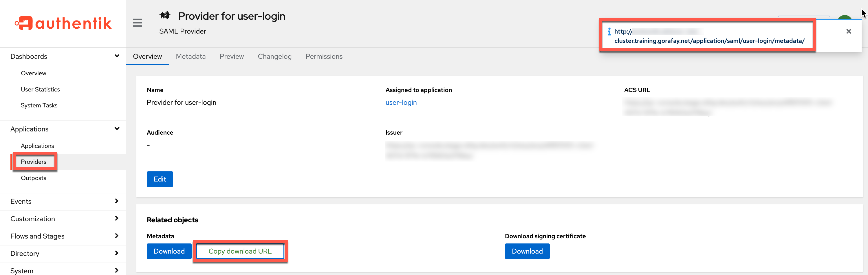Click the Edit provider button
The height and width of the screenshot is (275, 868).
point(160,179)
